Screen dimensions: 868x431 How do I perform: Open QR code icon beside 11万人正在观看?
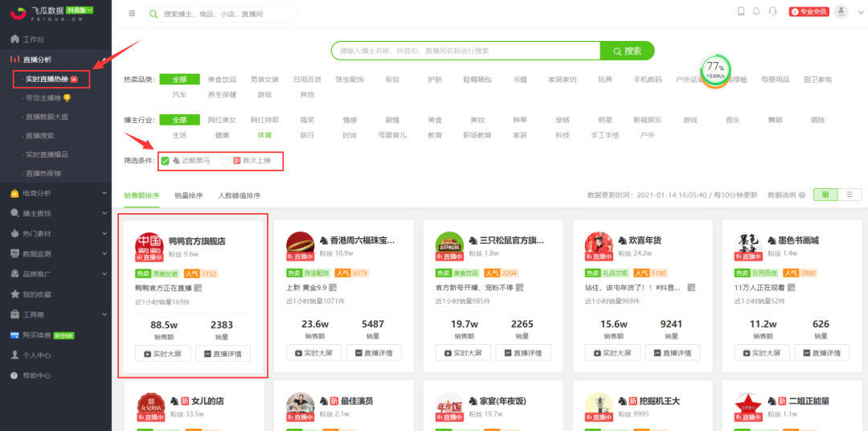792,288
